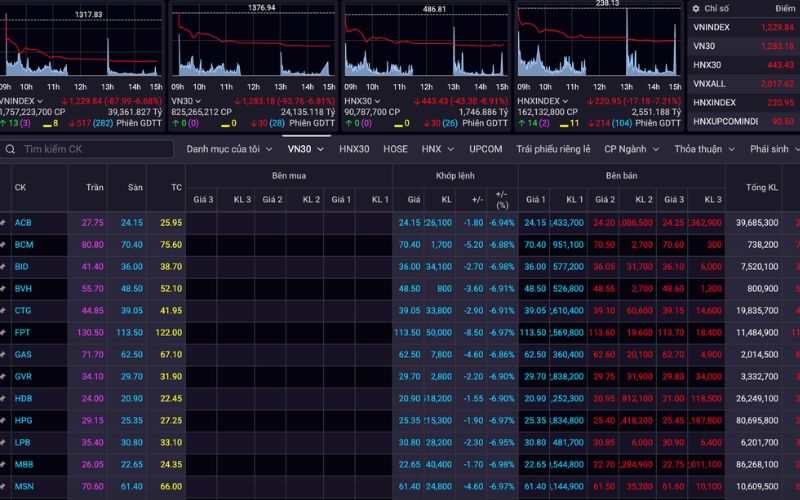Click MBB total volume 86,268,100
Viewport: 800px width, 500px height.
tap(757, 464)
